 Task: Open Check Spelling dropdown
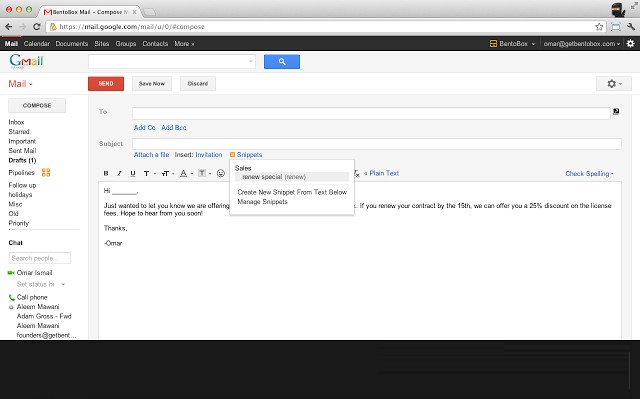pos(589,173)
